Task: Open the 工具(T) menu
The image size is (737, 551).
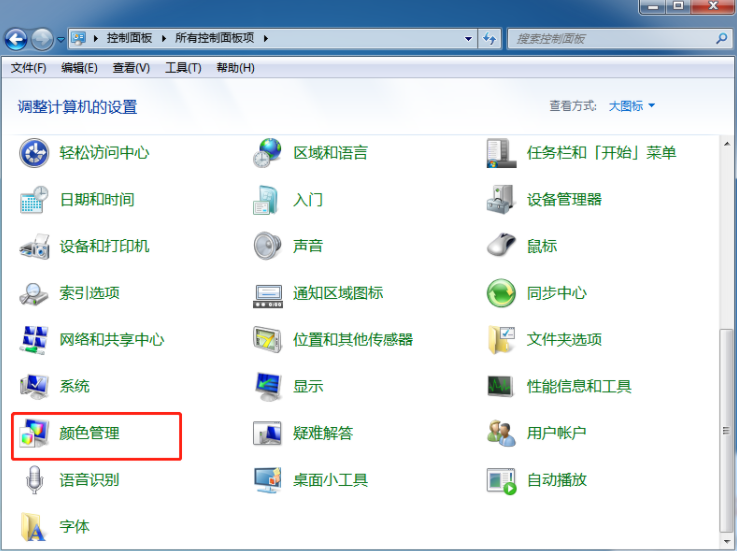Action: click(183, 68)
